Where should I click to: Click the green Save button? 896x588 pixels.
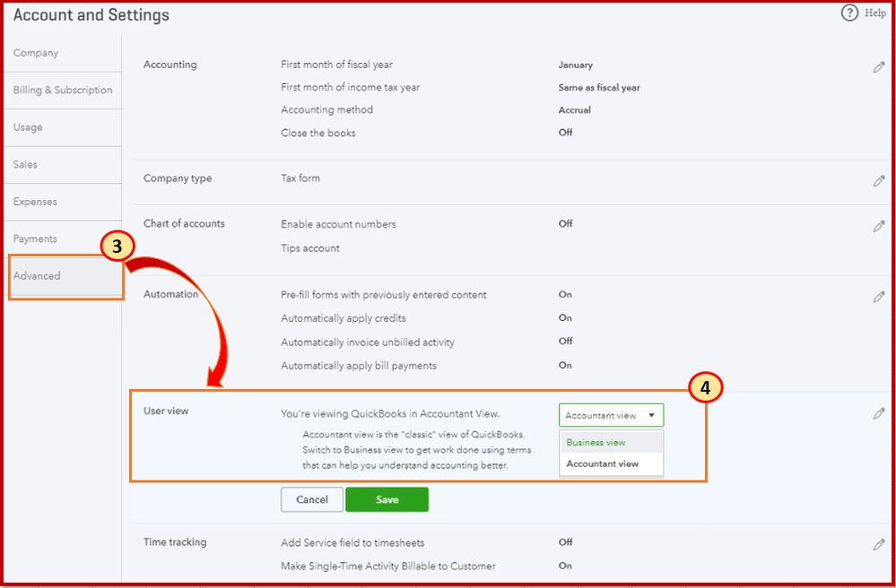click(x=387, y=499)
